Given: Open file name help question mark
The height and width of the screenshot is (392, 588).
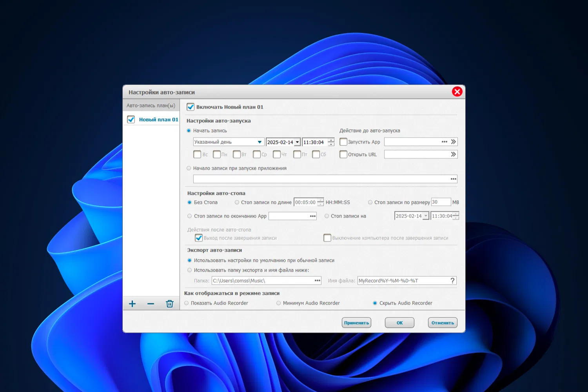Looking at the screenshot, I should [453, 281].
